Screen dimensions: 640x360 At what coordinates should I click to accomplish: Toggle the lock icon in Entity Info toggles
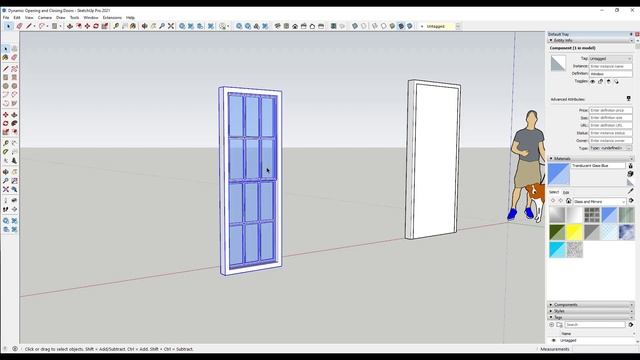tap(600, 82)
